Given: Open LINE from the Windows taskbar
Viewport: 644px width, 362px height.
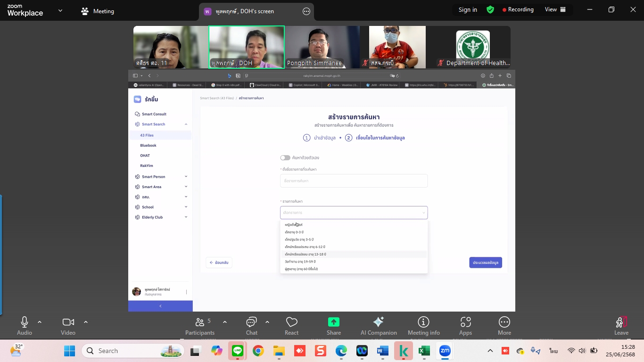Looking at the screenshot, I should pos(238,351).
